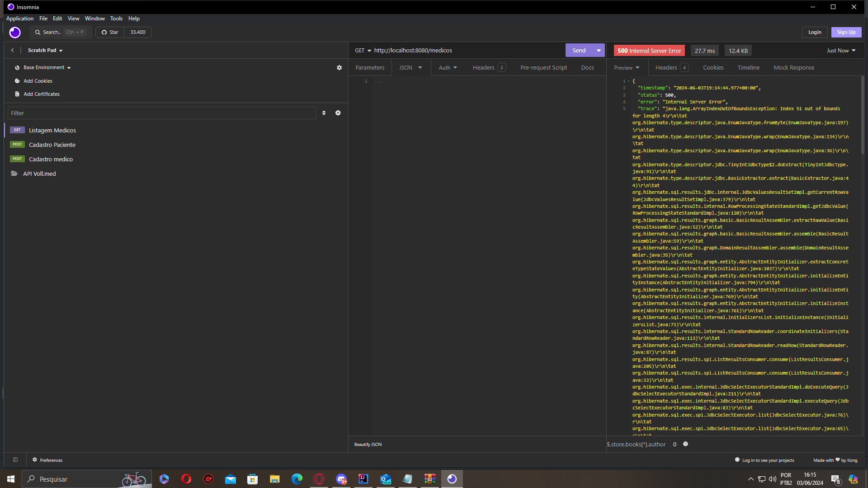Toggle the JSON pretty-print view
The width and height of the screenshot is (868, 488).
click(x=368, y=444)
